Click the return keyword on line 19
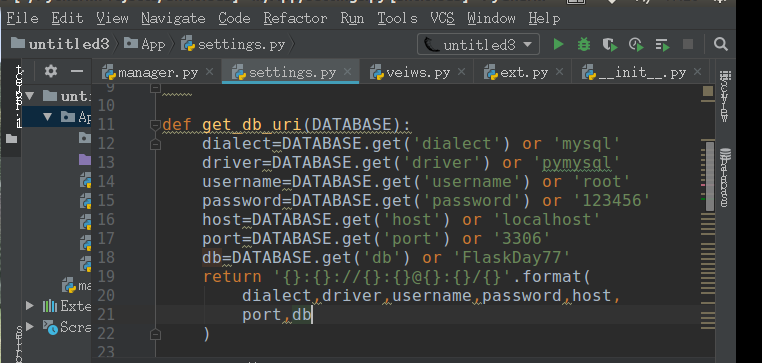Screen dimensions: 762x363 [232, 277]
